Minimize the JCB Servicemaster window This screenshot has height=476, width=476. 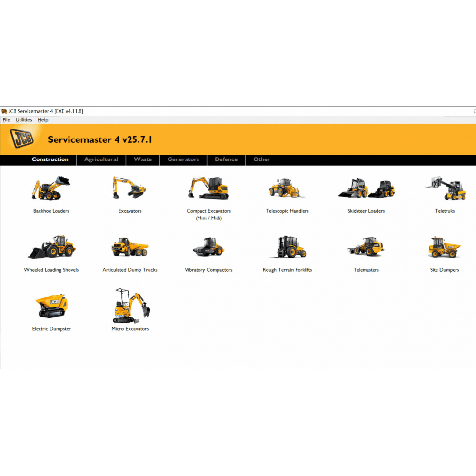[457, 111]
